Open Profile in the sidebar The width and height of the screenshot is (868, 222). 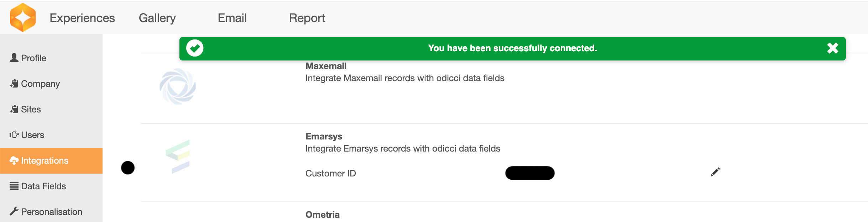(33, 58)
